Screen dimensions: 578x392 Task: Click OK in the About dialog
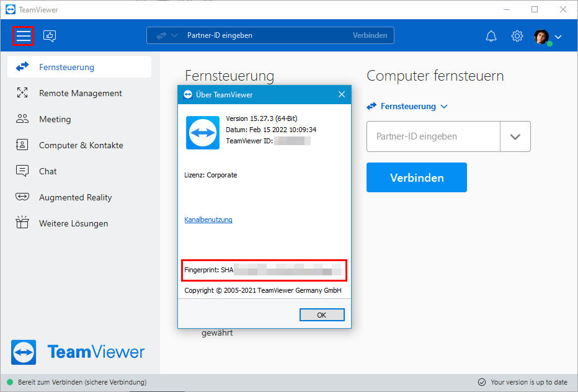click(322, 315)
